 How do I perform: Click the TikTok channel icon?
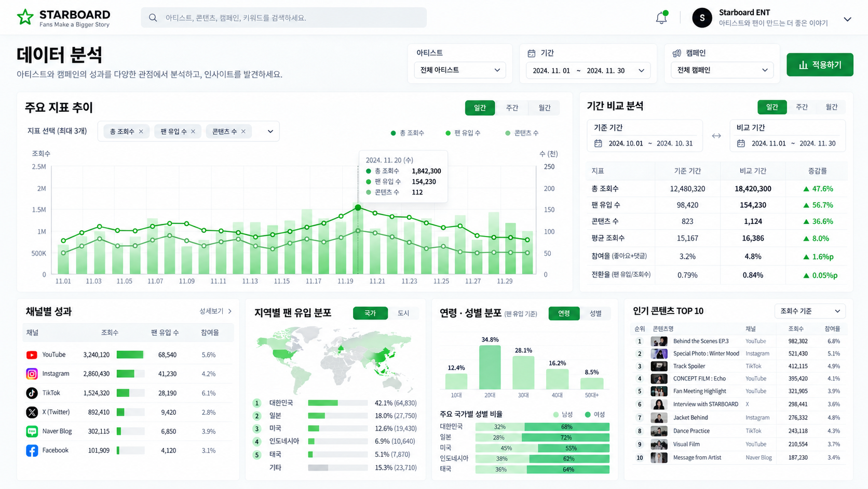pos(32,393)
